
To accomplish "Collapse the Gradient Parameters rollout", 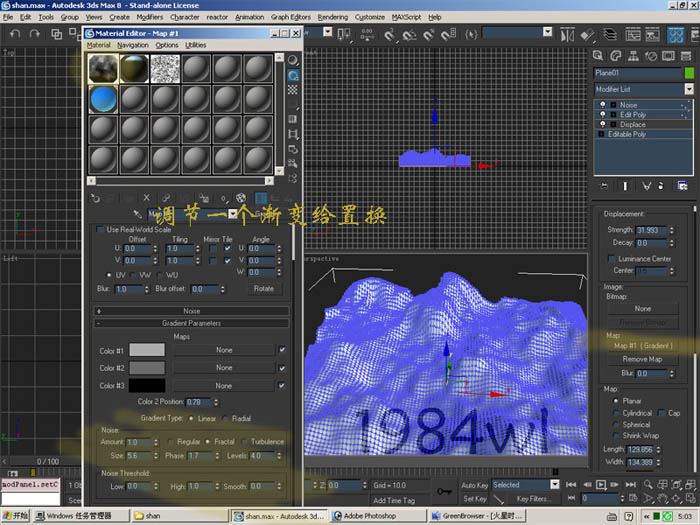I will [192, 323].
